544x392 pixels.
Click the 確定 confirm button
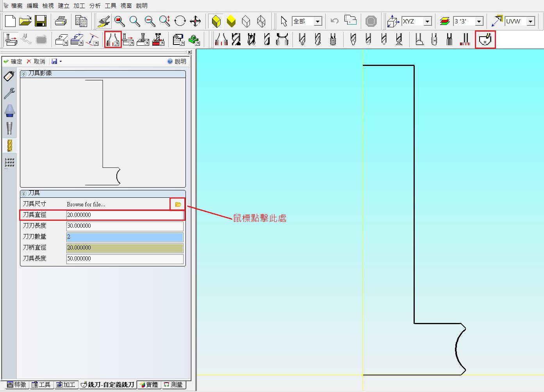[x=13, y=61]
